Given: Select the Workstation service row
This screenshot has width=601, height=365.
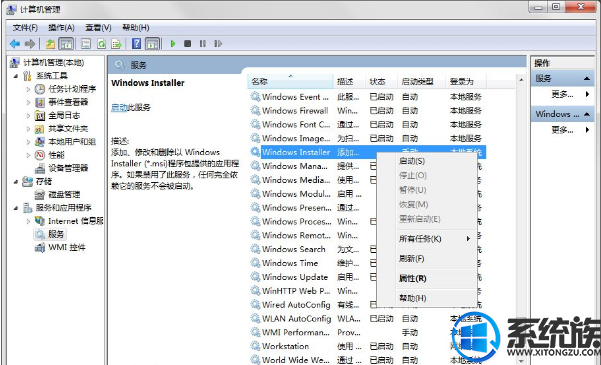Looking at the screenshot, I should point(367,346).
